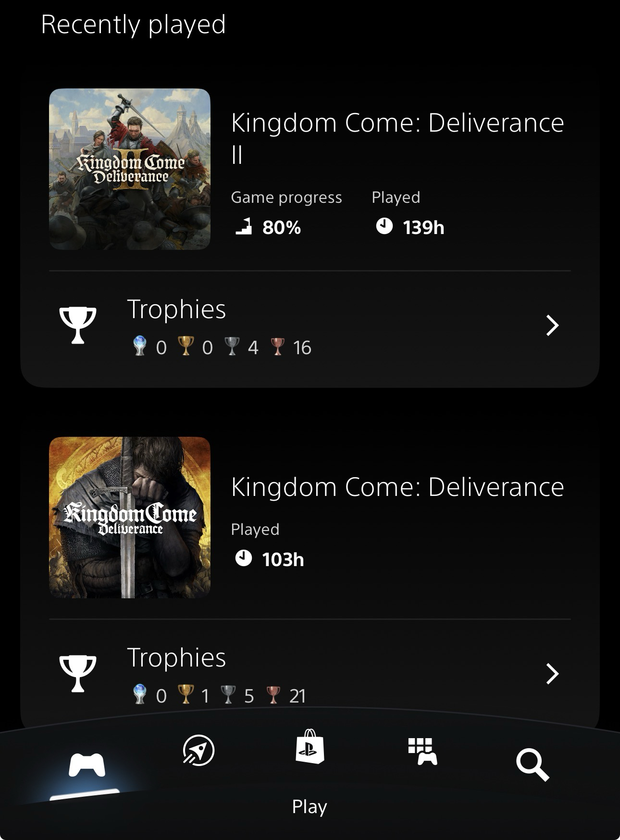Open the Explore rocket icon
The height and width of the screenshot is (840, 620).
tap(198, 750)
